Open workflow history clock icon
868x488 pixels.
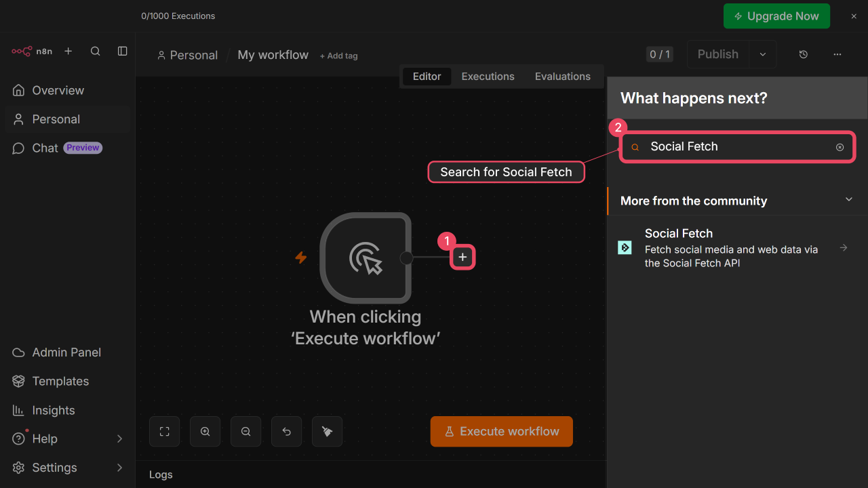pyautogui.click(x=804, y=54)
